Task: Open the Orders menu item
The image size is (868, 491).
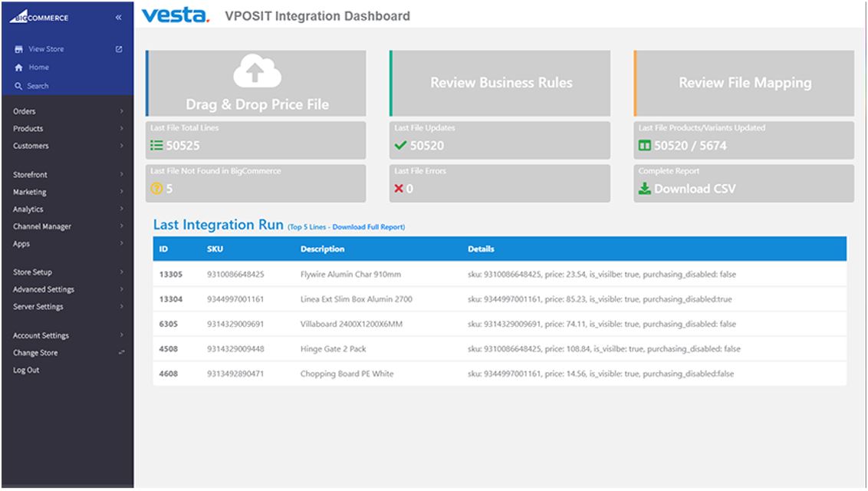Action: pos(25,111)
